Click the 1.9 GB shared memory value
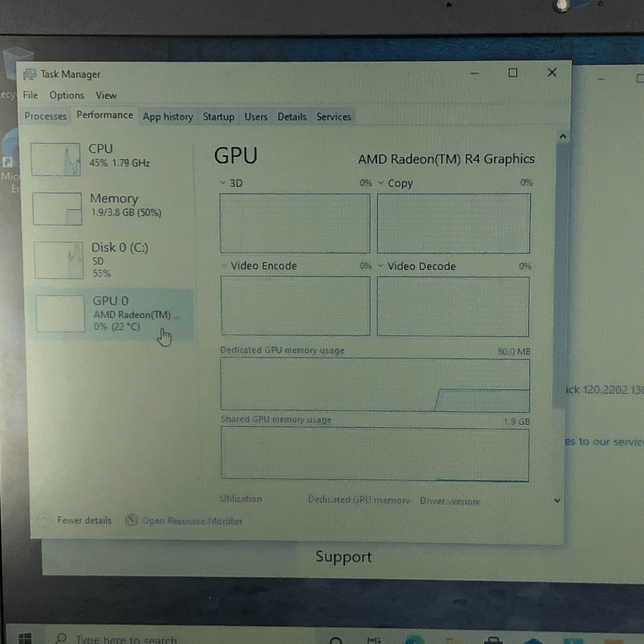This screenshot has height=644, width=644. [517, 421]
